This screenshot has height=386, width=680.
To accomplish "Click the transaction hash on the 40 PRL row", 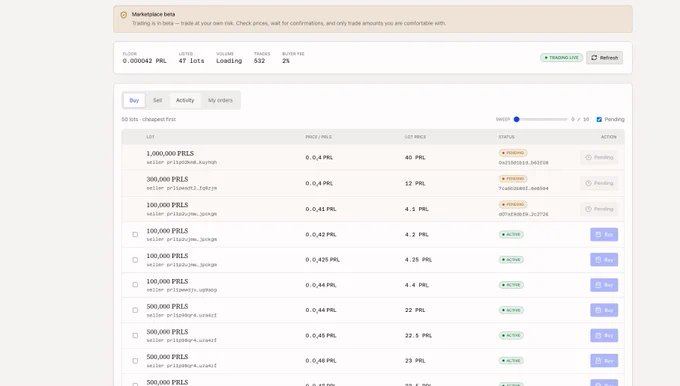I will point(523,163).
